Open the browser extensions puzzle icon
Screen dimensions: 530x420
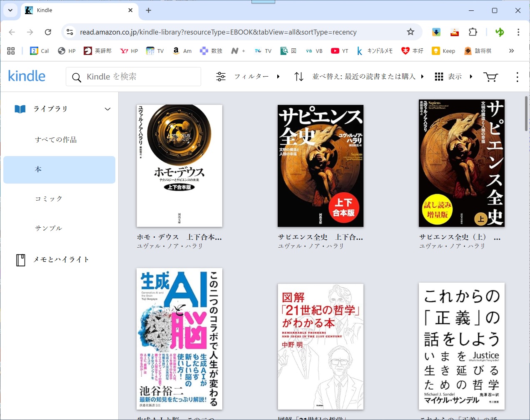(x=473, y=32)
